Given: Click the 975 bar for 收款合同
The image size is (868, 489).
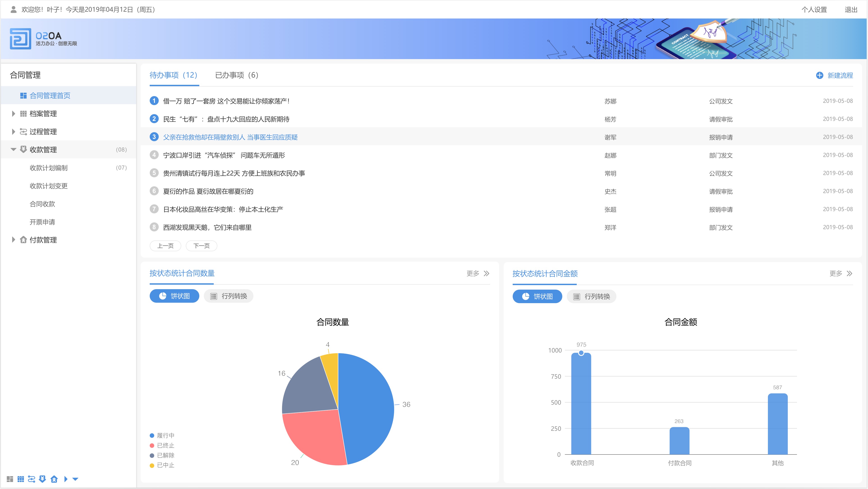Looking at the screenshot, I should [x=581, y=404].
